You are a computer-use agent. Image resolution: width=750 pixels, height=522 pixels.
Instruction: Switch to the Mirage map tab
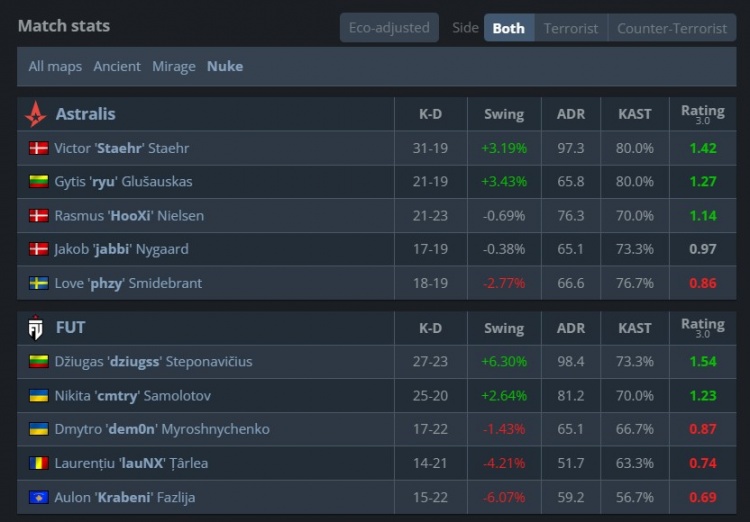coord(174,67)
